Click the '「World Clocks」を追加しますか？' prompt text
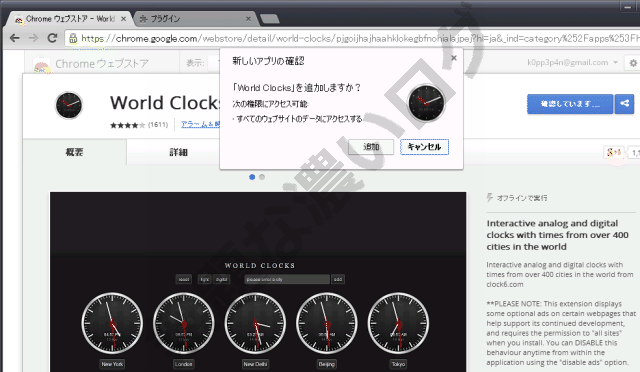Screen dimensions: 640x372 297,87
